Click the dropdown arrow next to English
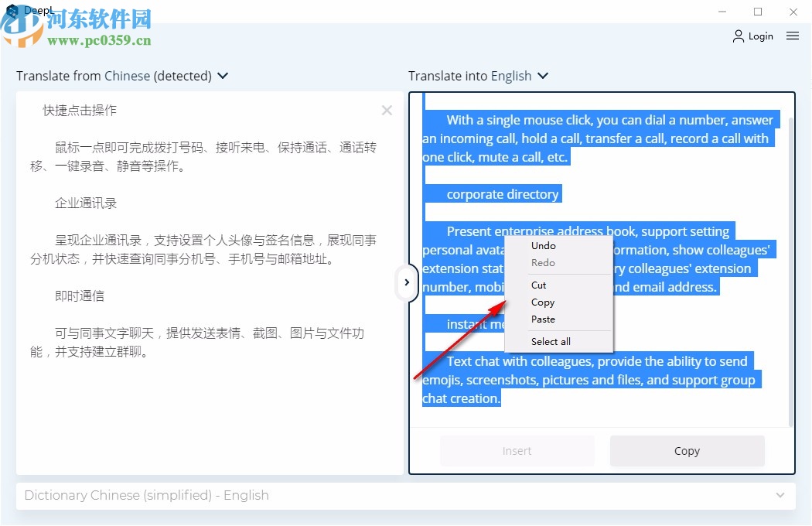812x526 pixels. pyautogui.click(x=543, y=76)
